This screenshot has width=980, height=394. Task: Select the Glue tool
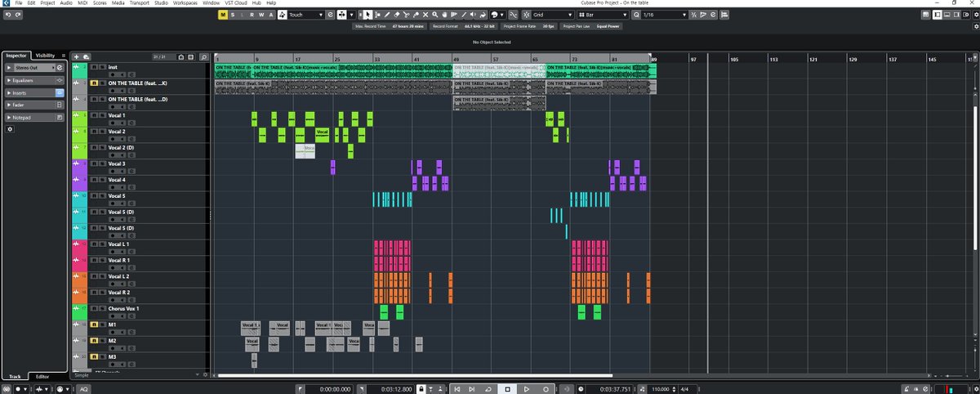[416, 15]
